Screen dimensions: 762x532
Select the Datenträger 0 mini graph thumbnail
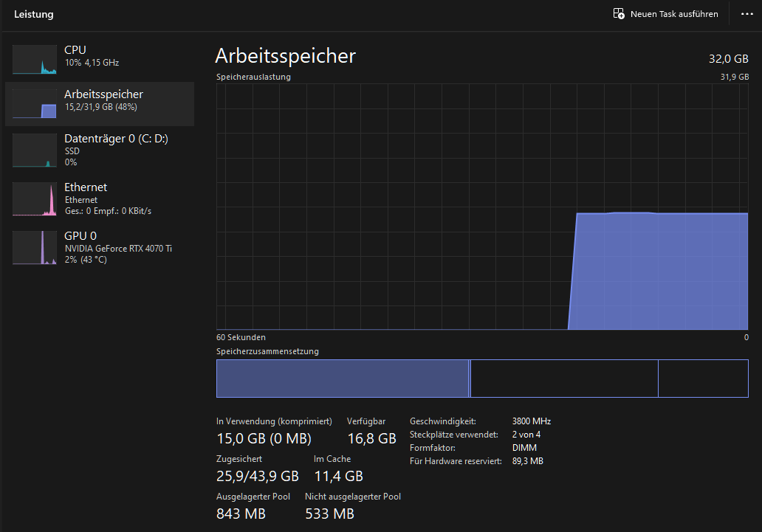pos(35,151)
